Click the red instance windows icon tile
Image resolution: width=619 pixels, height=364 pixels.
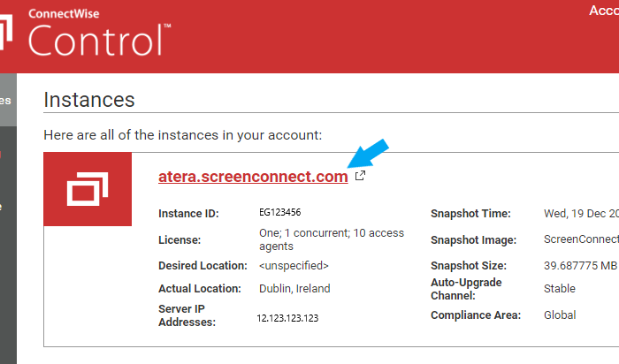88,189
